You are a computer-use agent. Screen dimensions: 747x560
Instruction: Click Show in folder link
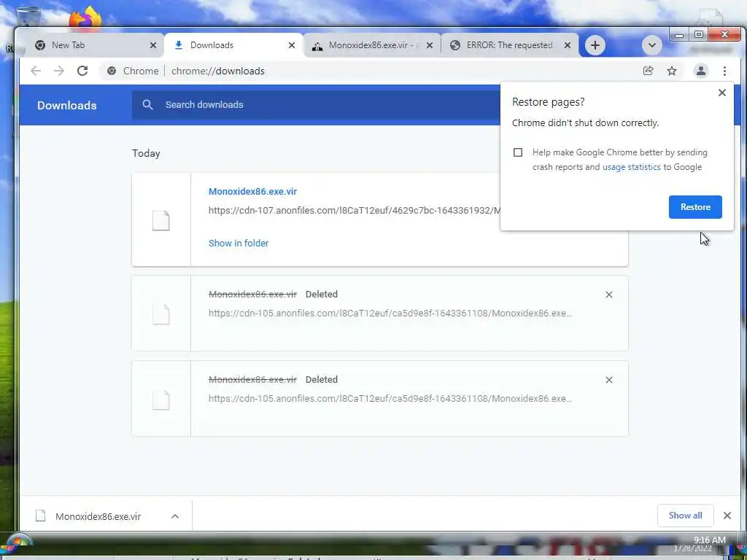[x=239, y=244]
